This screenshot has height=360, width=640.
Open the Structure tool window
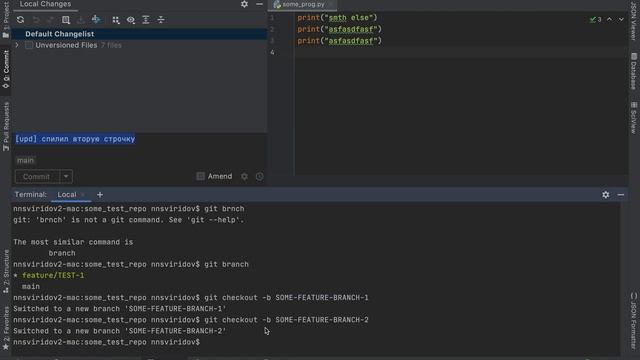click(6, 271)
